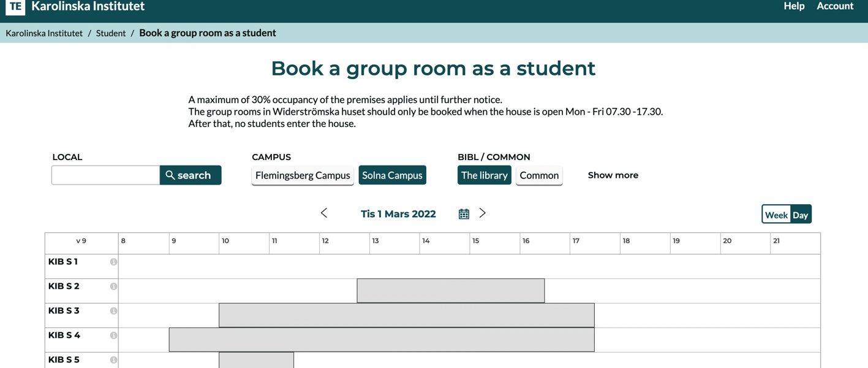Go to previous day with left arrow
Image resolution: width=868 pixels, height=368 pixels.
coord(324,213)
